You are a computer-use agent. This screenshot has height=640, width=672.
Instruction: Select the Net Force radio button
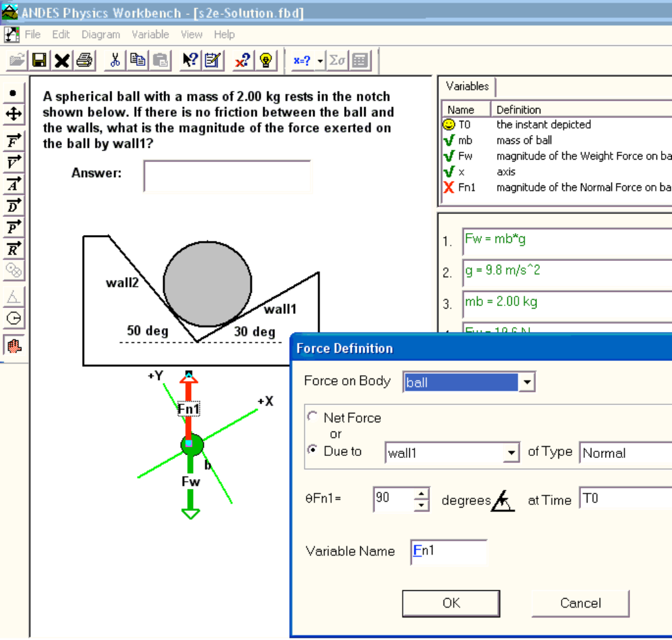(312, 417)
